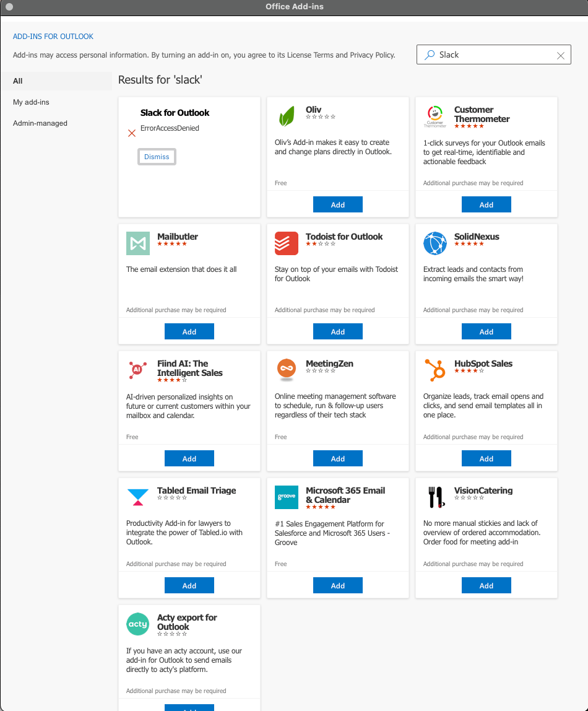Screen dimensions: 588x711
Task: Click the Todoist red icon
Action: click(x=287, y=243)
